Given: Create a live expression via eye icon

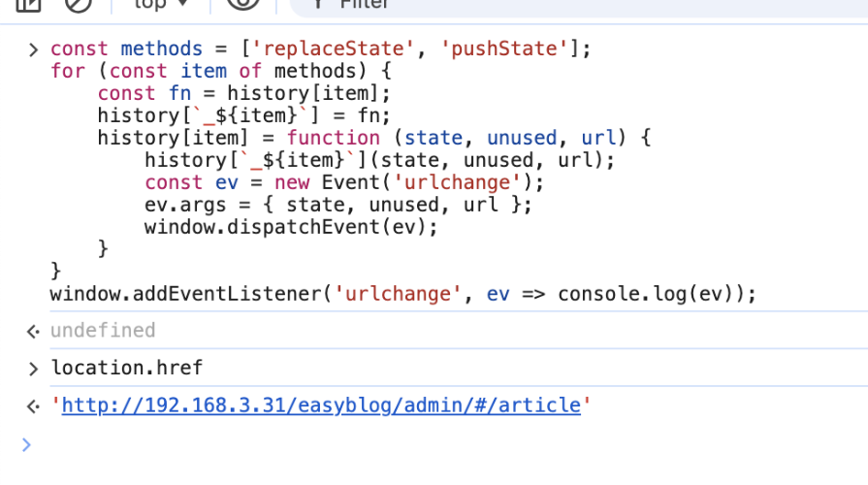Looking at the screenshot, I should click(x=244, y=4).
